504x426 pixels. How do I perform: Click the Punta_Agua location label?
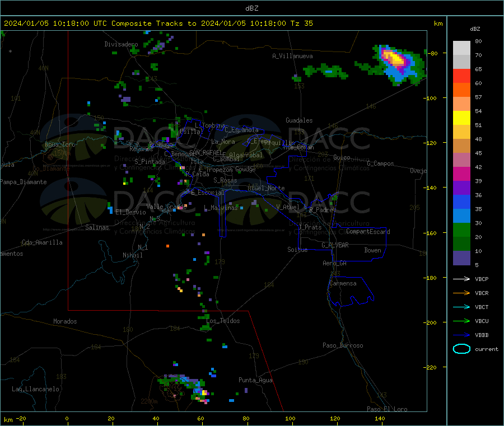255,380
